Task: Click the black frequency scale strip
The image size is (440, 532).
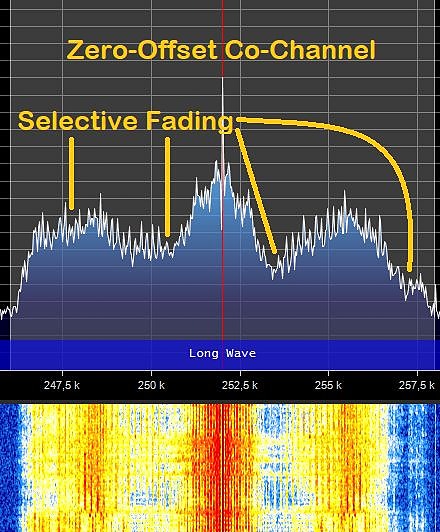Action: coord(220,385)
